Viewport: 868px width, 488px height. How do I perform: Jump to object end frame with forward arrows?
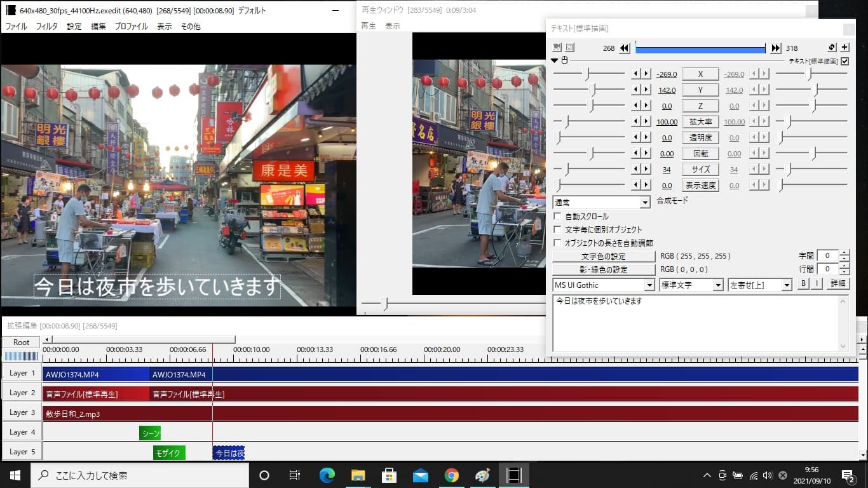point(776,48)
